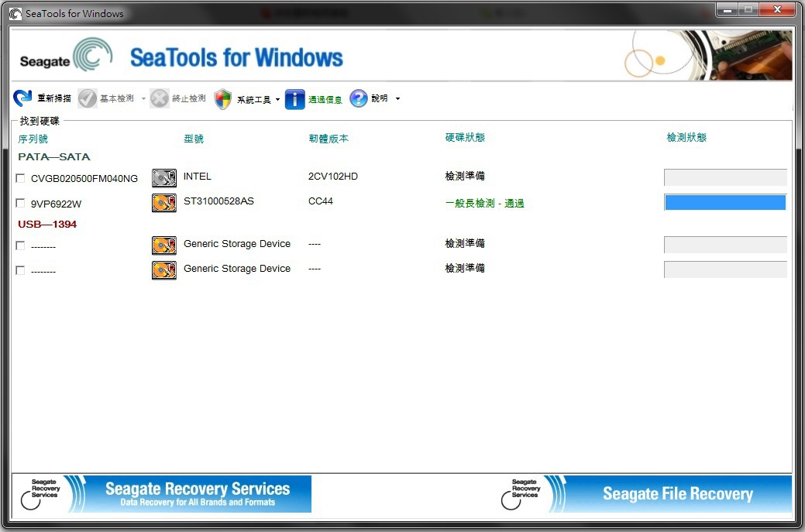Click firmware version CC44
The height and width of the screenshot is (532, 805).
pyautogui.click(x=320, y=201)
